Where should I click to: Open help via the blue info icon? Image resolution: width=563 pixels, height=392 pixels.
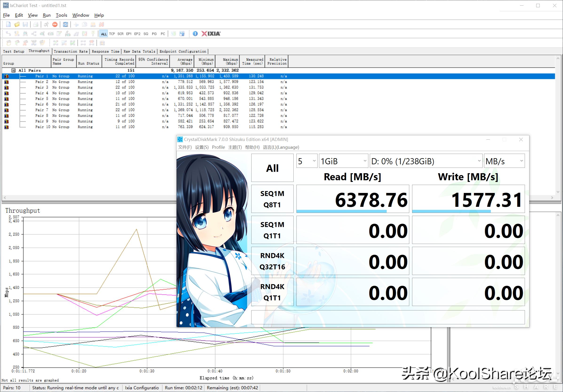[x=195, y=34]
